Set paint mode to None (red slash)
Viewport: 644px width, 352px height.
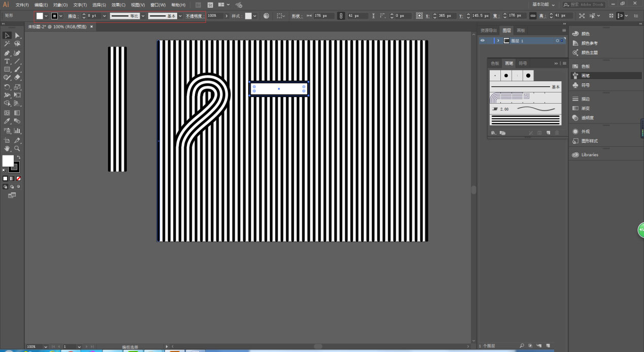coord(19,179)
